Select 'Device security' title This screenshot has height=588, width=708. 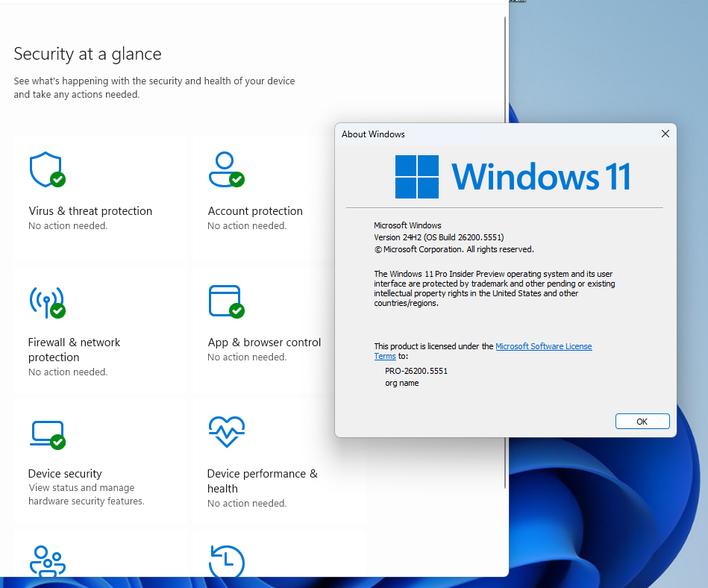(65, 473)
